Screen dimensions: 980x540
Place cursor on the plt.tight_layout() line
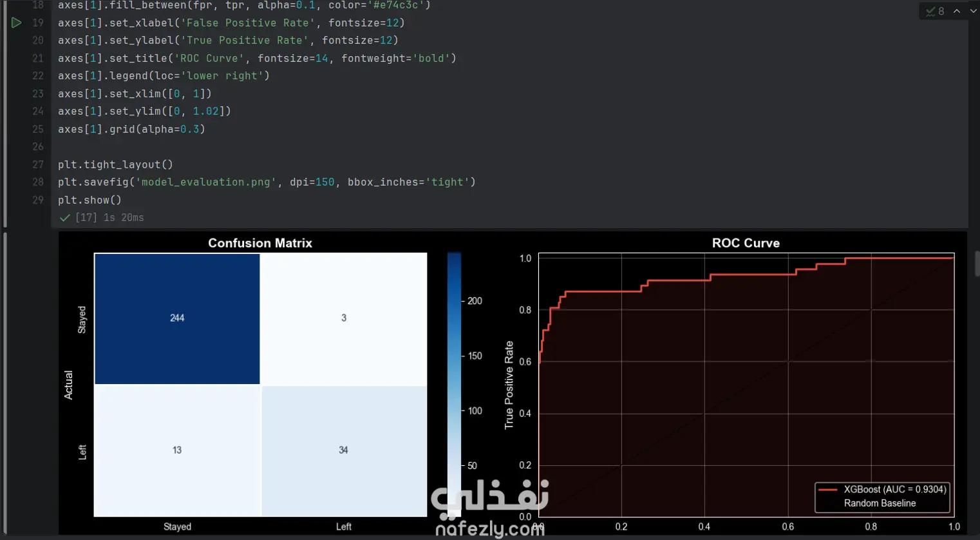point(115,164)
